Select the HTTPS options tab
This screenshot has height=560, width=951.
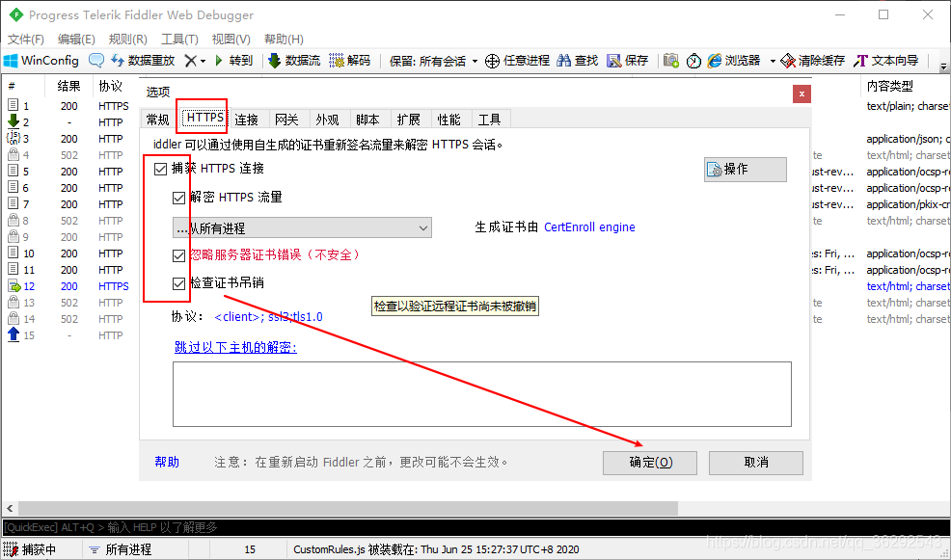click(x=205, y=117)
